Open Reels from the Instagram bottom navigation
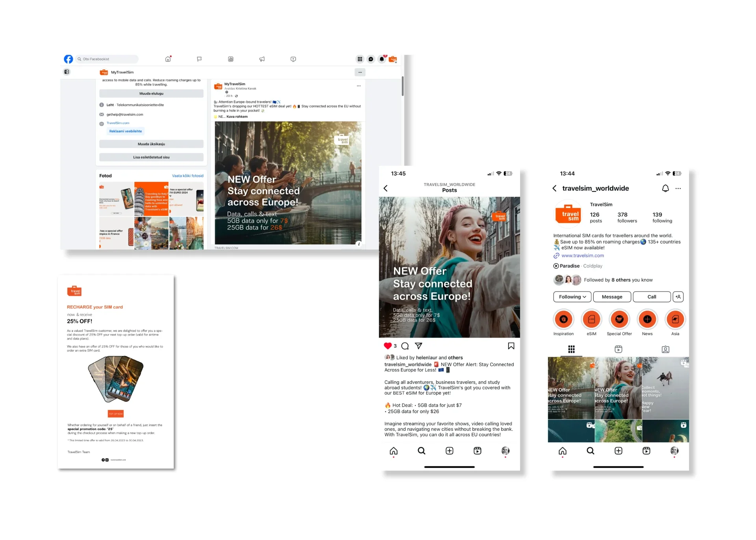756x540 pixels. 477,451
